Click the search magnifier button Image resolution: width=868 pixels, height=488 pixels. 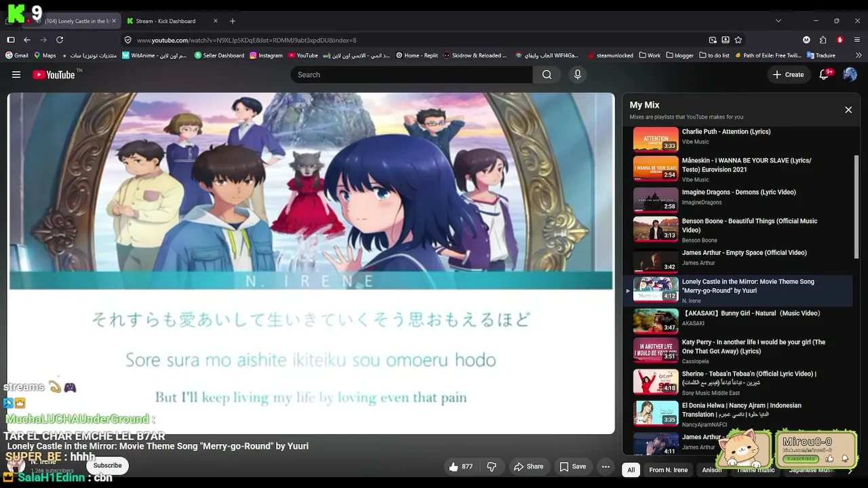click(547, 75)
